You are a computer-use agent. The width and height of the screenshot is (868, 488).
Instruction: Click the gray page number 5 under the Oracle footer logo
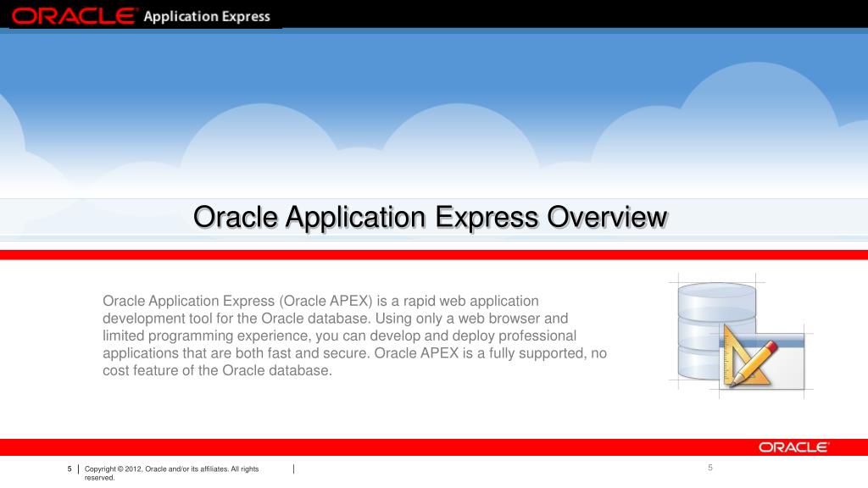(710, 468)
